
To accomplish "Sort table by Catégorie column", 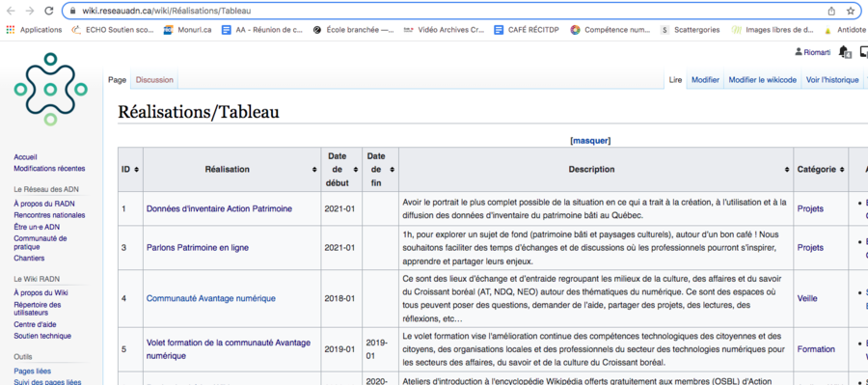I will 821,170.
